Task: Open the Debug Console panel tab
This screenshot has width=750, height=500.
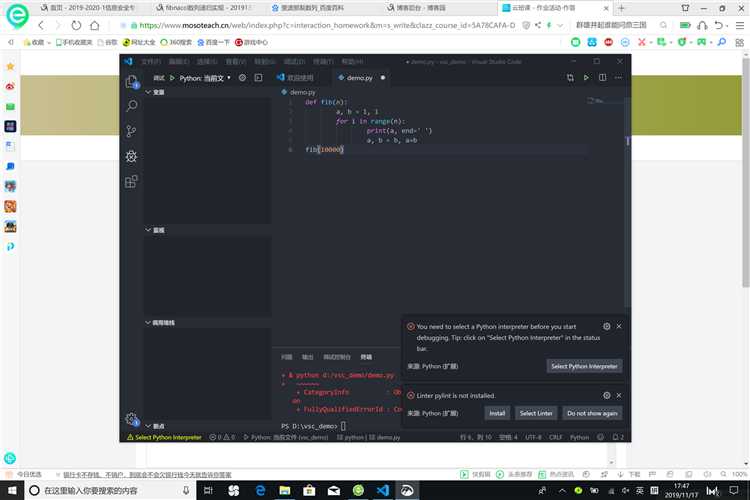Action: point(337,357)
